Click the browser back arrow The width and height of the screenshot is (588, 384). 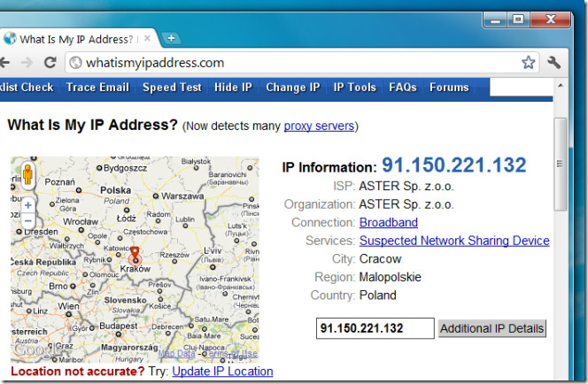pos(4,62)
